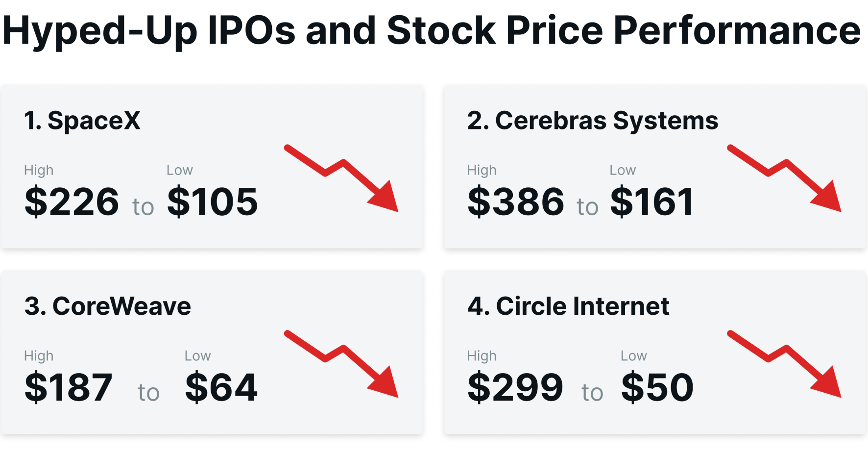Click the 'to' word in Cerebras Systems card
Viewport: 868px width, 455px height.
click(x=587, y=207)
